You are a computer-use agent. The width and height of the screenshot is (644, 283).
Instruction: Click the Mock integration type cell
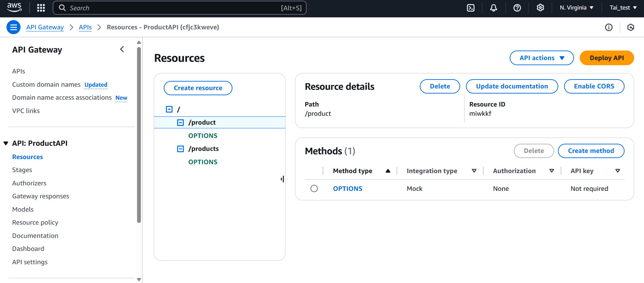pos(415,189)
